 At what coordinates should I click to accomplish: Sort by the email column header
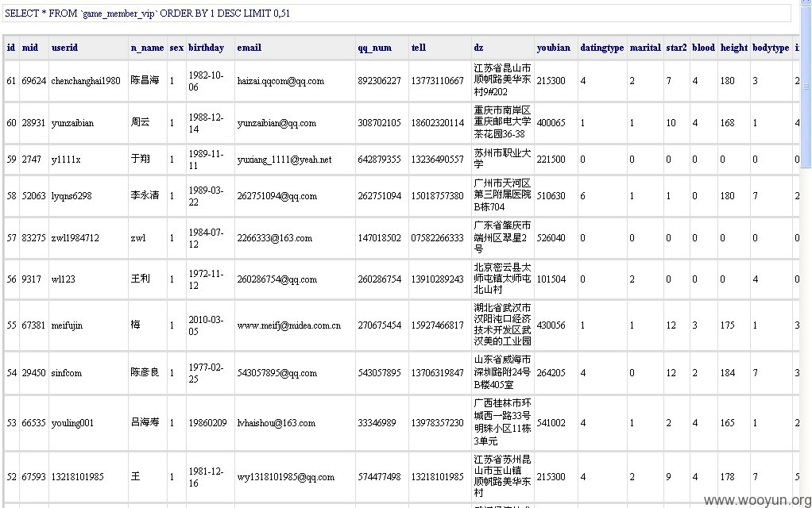(249, 48)
